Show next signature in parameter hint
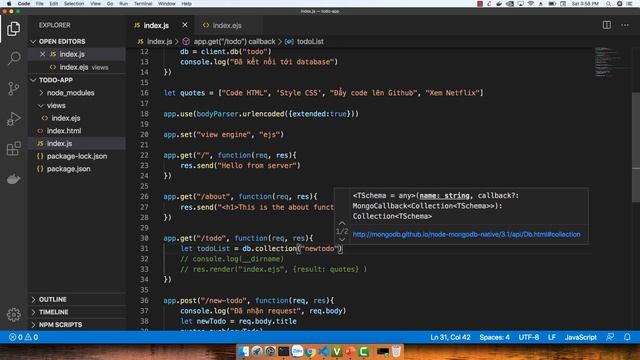This screenshot has height=360, width=640. [342, 240]
